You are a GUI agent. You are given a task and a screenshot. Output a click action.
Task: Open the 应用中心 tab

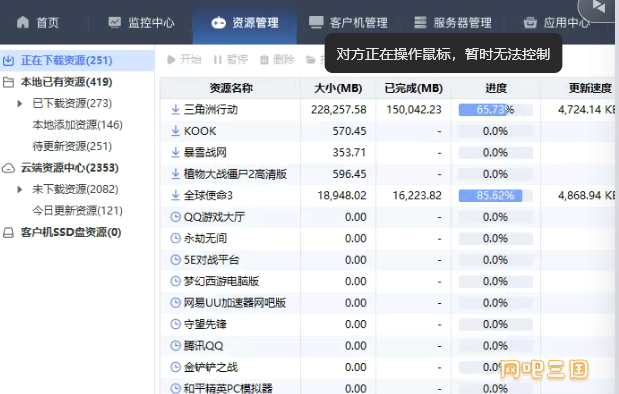coord(557,23)
